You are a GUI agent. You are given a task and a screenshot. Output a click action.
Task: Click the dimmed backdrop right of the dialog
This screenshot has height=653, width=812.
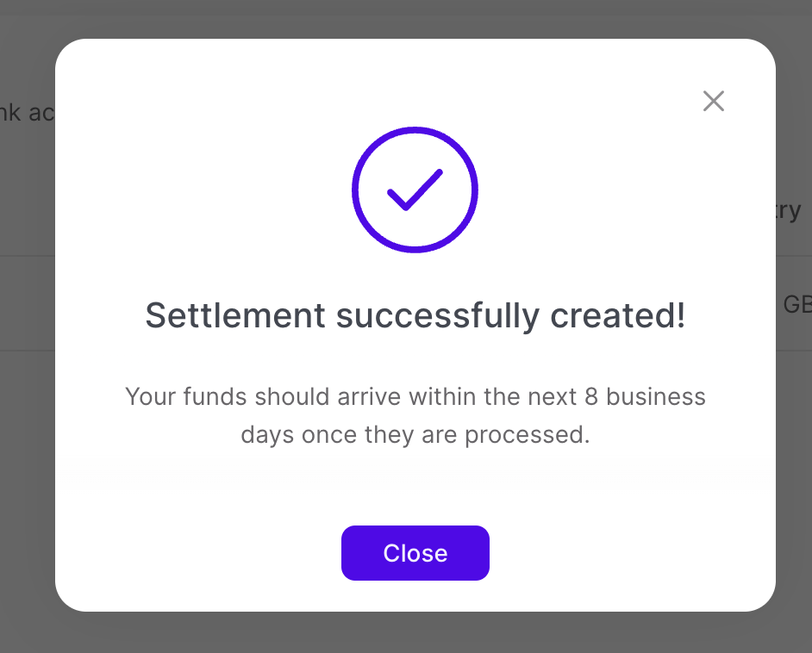[794, 474]
